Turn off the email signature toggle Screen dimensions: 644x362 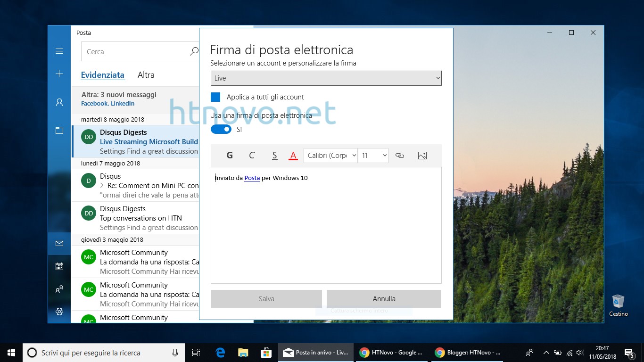[x=221, y=129]
